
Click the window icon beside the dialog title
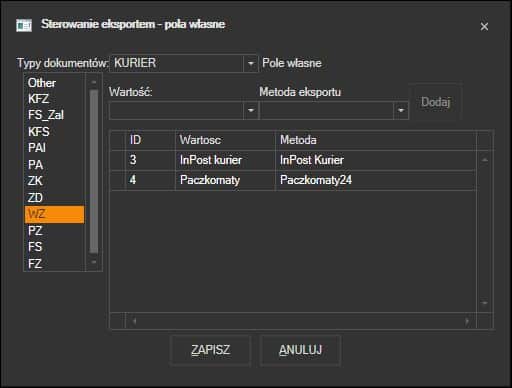(24, 25)
